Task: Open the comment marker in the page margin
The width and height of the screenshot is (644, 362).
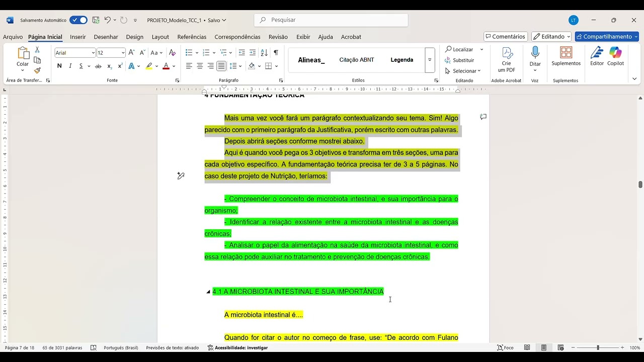Action: [483, 117]
